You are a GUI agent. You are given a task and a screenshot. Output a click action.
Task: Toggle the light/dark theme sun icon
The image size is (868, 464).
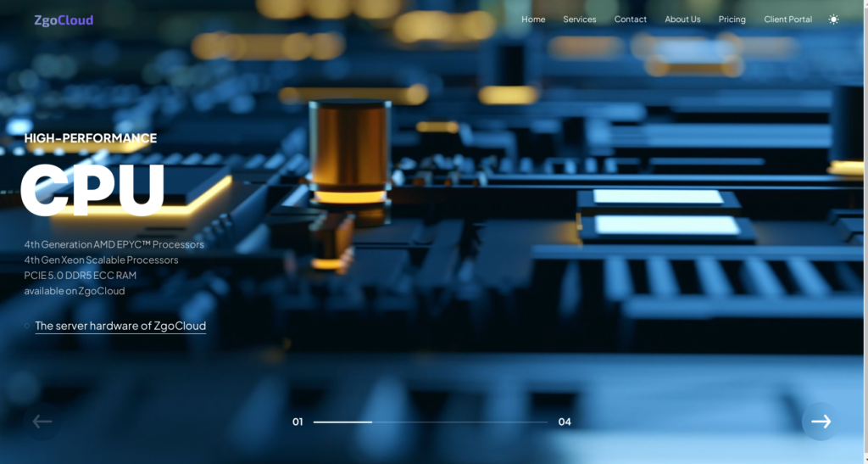point(833,20)
